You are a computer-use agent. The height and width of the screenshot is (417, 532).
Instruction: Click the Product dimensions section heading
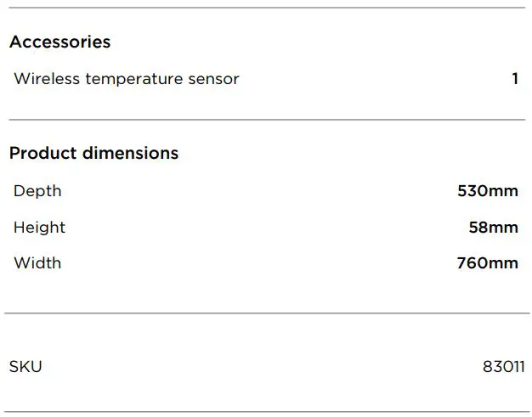coord(93,153)
